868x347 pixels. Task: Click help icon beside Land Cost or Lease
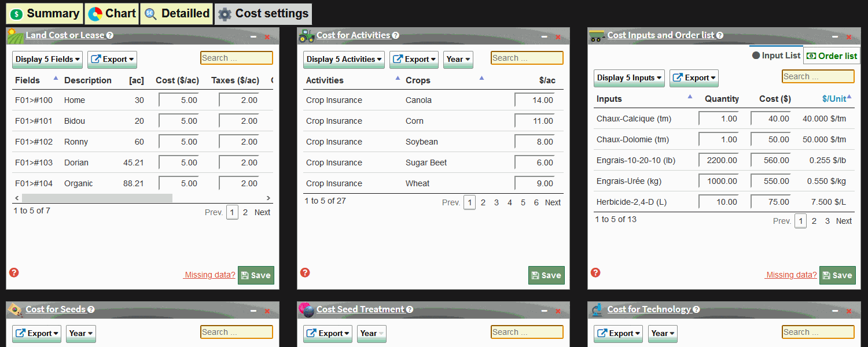(x=110, y=35)
